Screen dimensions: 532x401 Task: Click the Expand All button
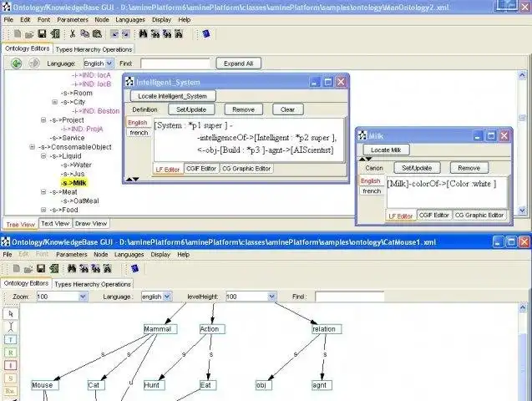point(239,63)
